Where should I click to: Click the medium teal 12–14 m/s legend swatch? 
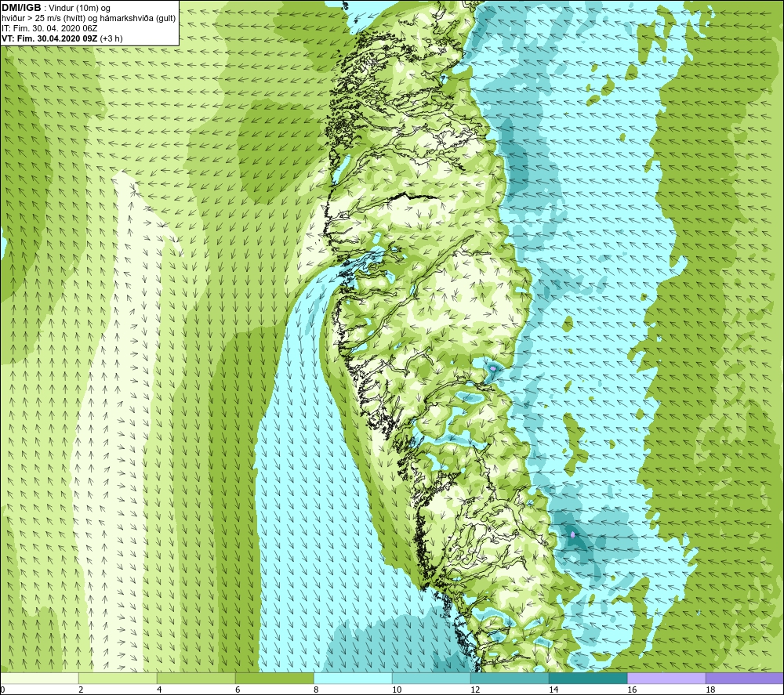click(510, 678)
